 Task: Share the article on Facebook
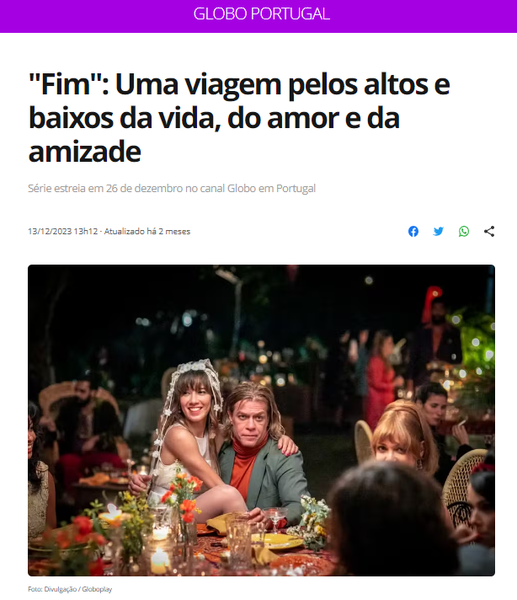click(413, 231)
